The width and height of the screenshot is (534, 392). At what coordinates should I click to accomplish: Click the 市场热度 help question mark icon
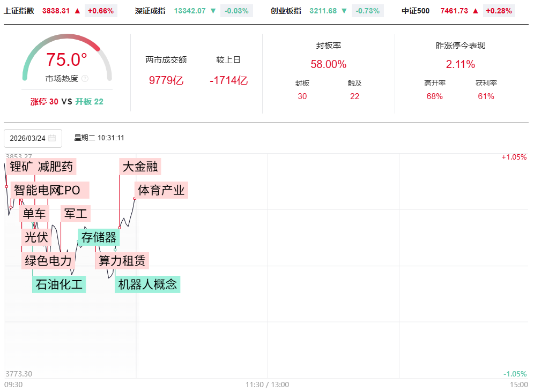(x=85, y=79)
